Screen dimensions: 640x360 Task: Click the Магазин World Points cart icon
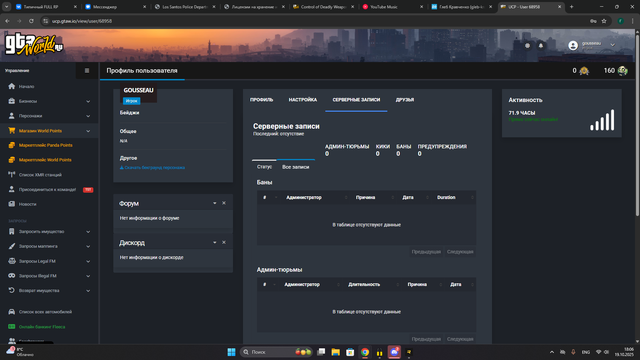click(x=11, y=131)
